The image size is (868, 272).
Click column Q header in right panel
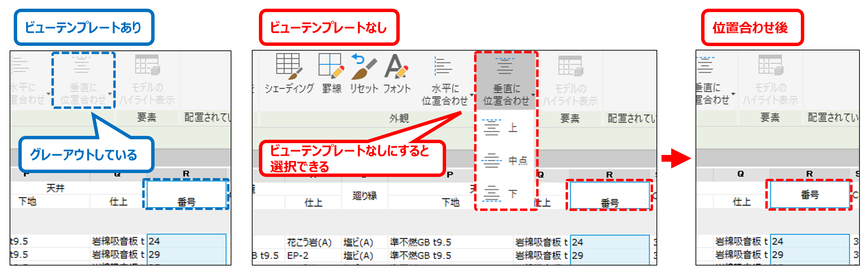point(740,174)
